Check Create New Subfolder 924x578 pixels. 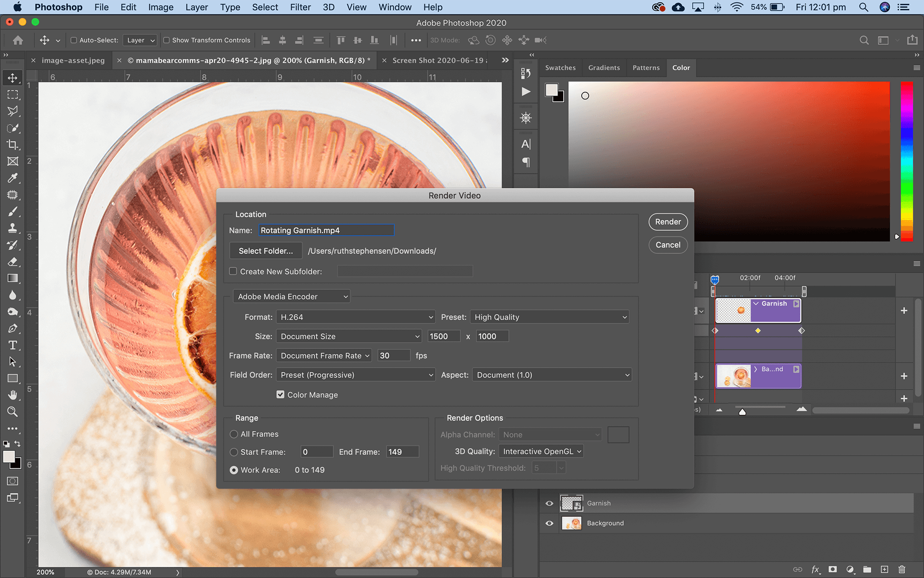click(233, 271)
